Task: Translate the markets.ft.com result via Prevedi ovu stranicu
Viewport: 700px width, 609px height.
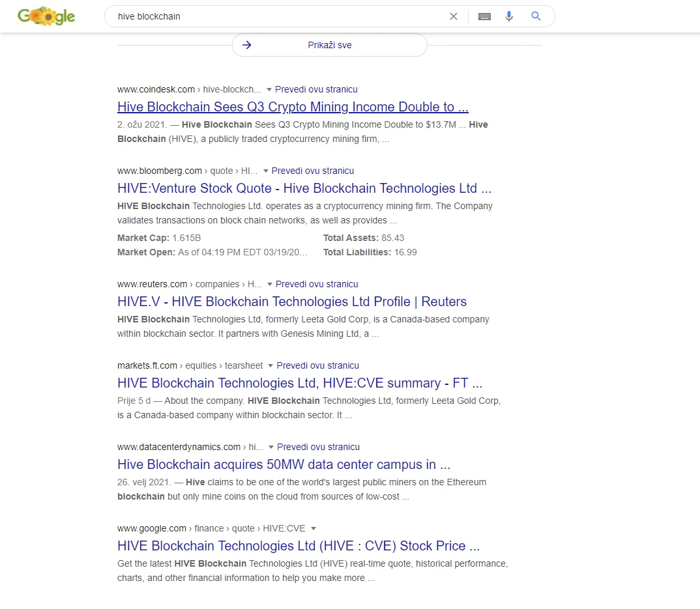Action: pos(317,365)
